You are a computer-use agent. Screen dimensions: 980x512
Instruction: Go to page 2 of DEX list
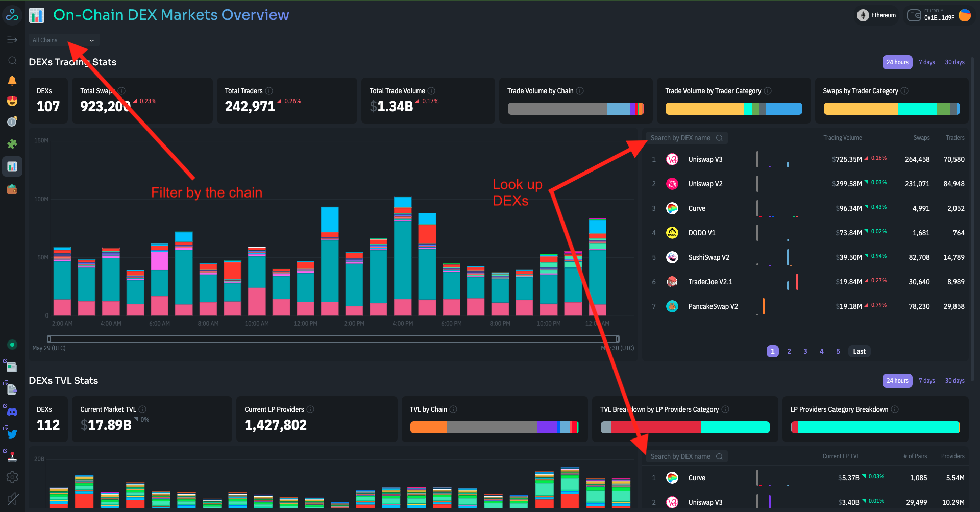789,351
